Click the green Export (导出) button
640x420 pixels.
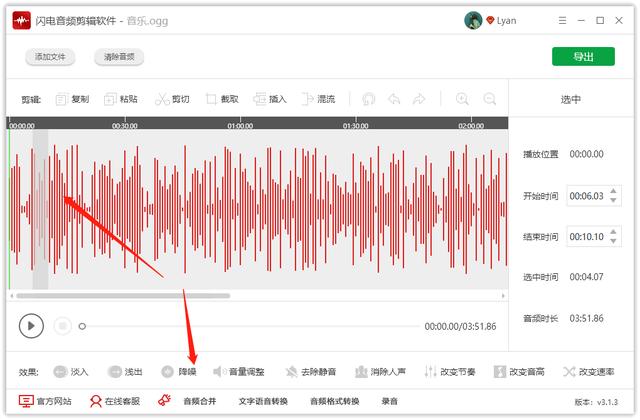(583, 56)
